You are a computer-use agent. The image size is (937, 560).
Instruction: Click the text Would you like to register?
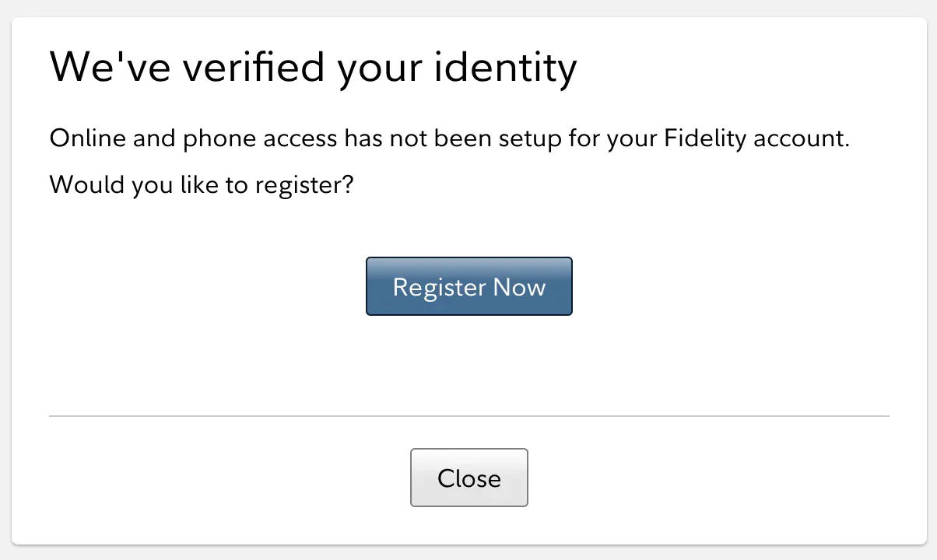[x=201, y=184]
